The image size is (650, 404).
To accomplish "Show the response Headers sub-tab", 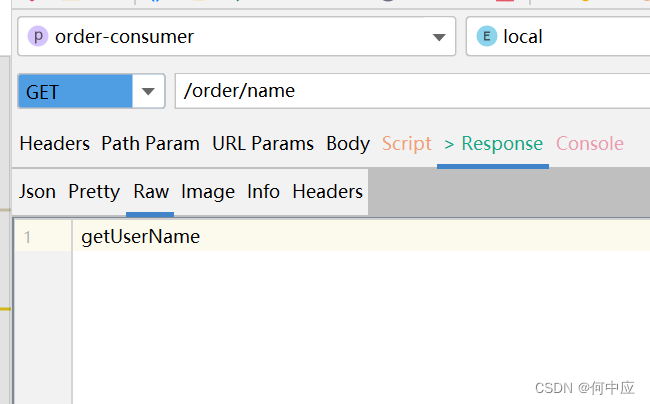I will click(327, 192).
